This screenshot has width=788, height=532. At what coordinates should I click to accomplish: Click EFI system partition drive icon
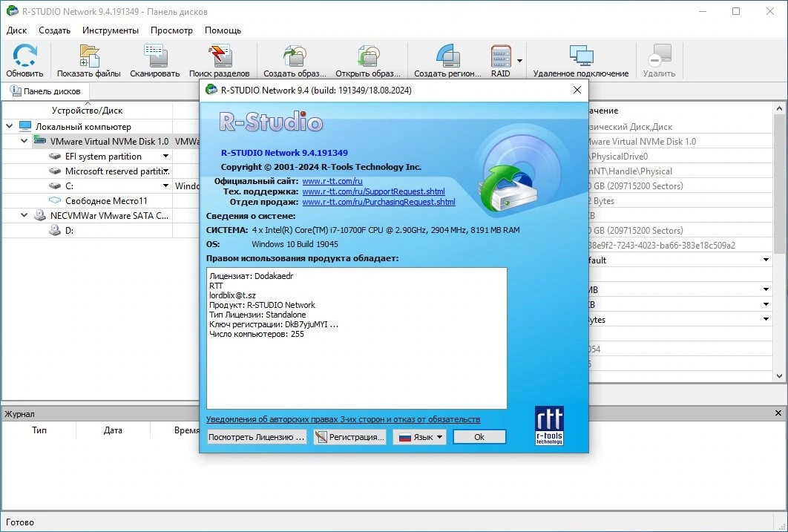(55, 157)
